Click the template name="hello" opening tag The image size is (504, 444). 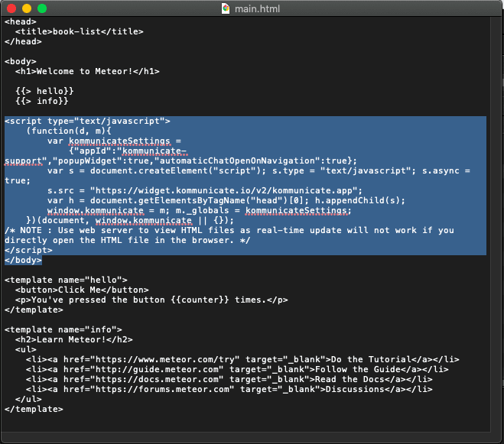pos(66,280)
